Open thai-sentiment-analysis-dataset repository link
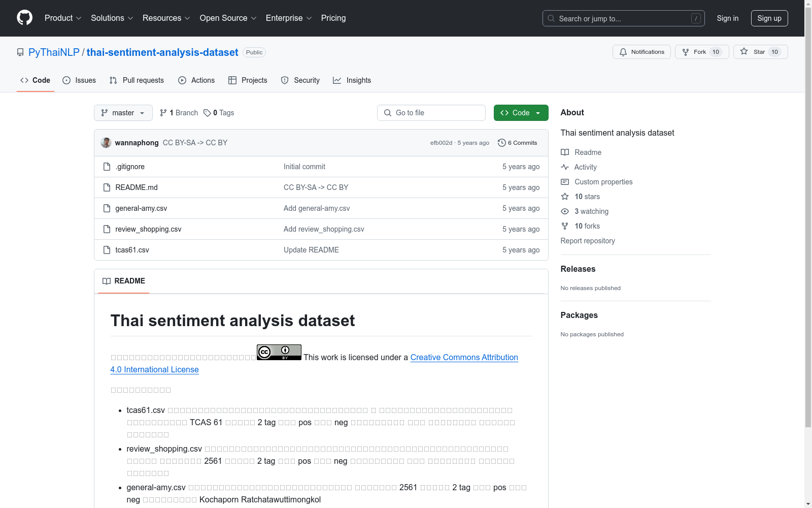This screenshot has width=812, height=508. (x=162, y=52)
